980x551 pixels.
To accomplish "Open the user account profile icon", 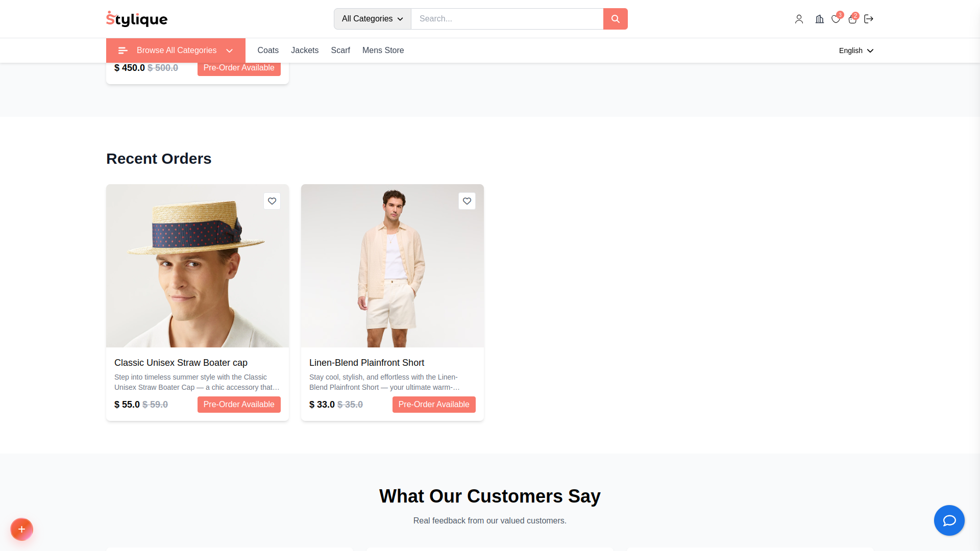I will pos(799,19).
